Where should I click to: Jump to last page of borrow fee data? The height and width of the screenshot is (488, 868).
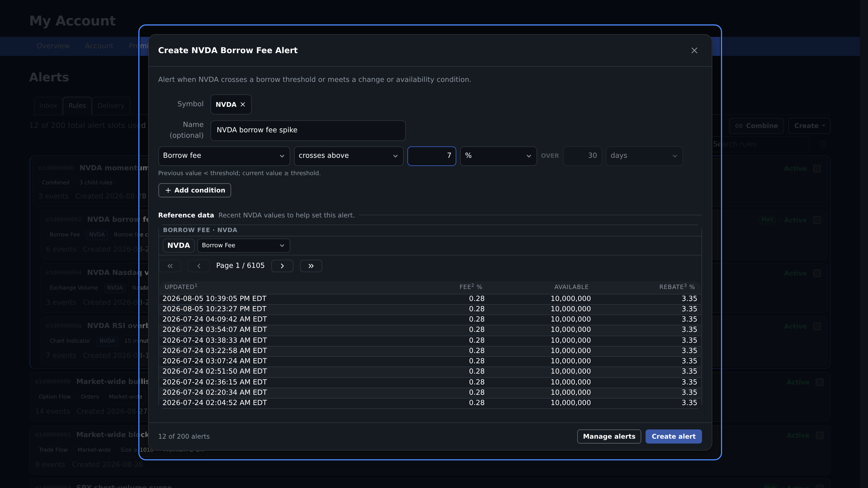[311, 266]
